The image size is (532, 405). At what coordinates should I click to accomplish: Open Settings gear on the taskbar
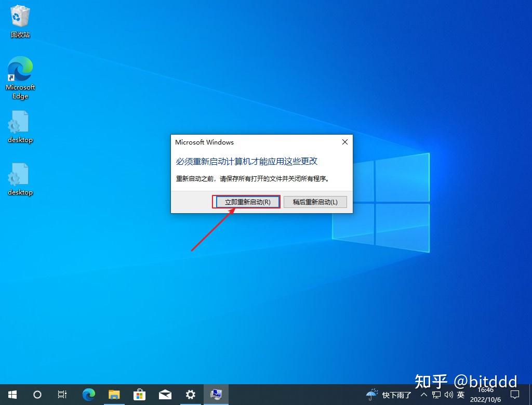[190, 395]
